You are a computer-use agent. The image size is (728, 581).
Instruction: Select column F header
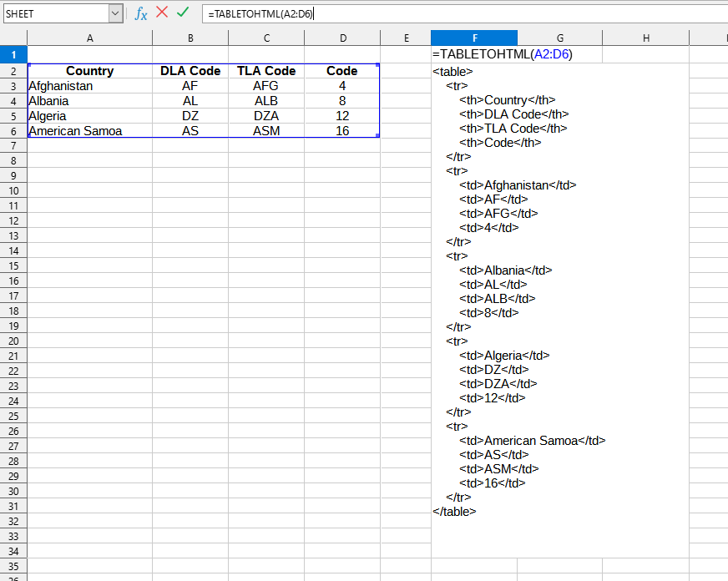tap(474, 37)
